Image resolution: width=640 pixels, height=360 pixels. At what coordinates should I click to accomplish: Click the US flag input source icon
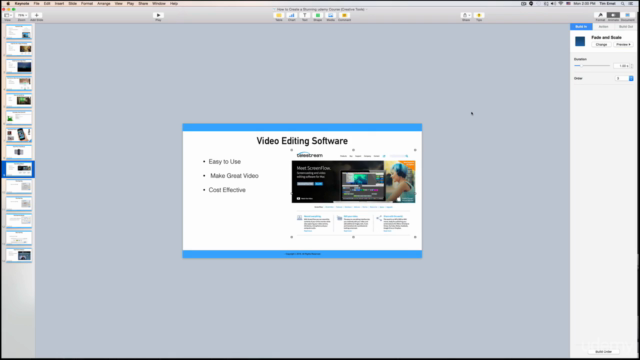click(568, 3)
